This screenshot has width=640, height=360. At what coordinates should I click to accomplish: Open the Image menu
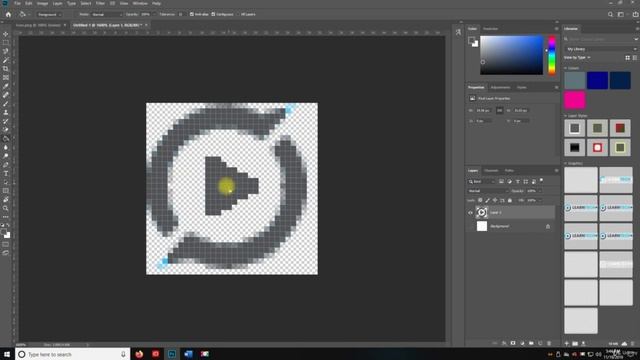coord(42,3)
